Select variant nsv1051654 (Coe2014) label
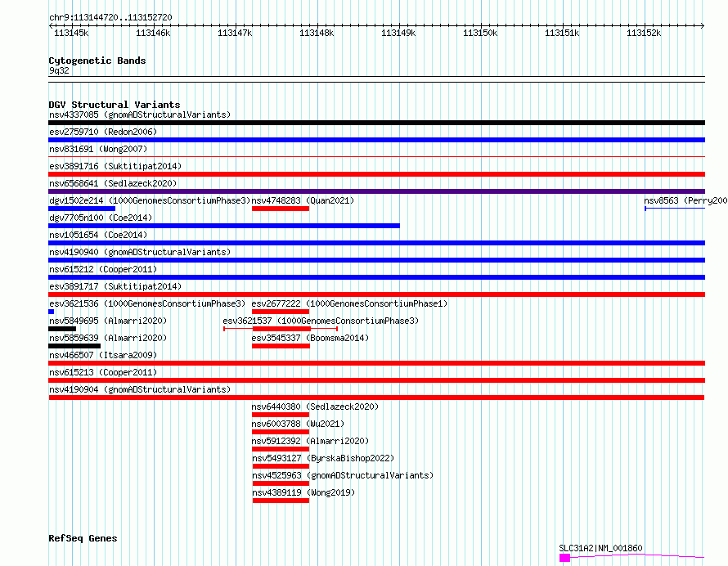This screenshot has width=728, height=566. click(98, 235)
